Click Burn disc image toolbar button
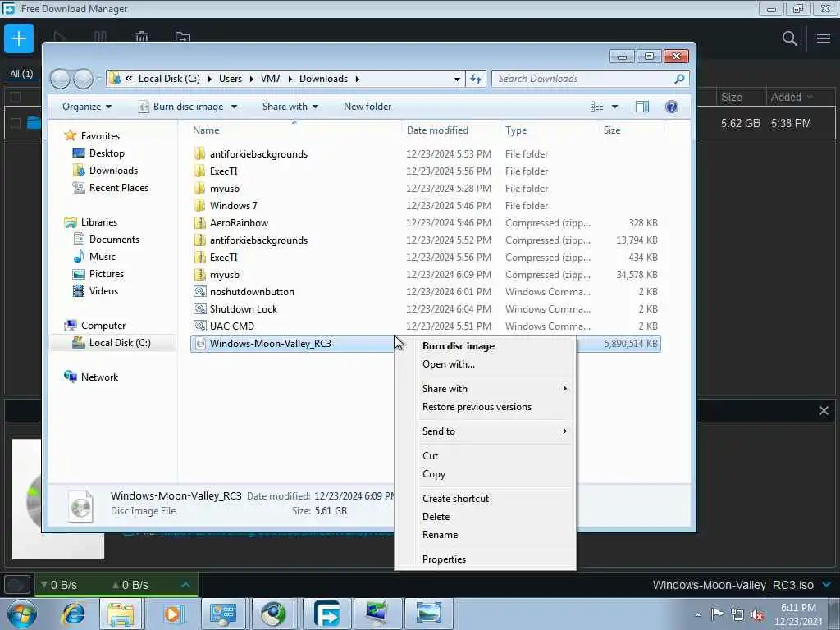 point(182,107)
